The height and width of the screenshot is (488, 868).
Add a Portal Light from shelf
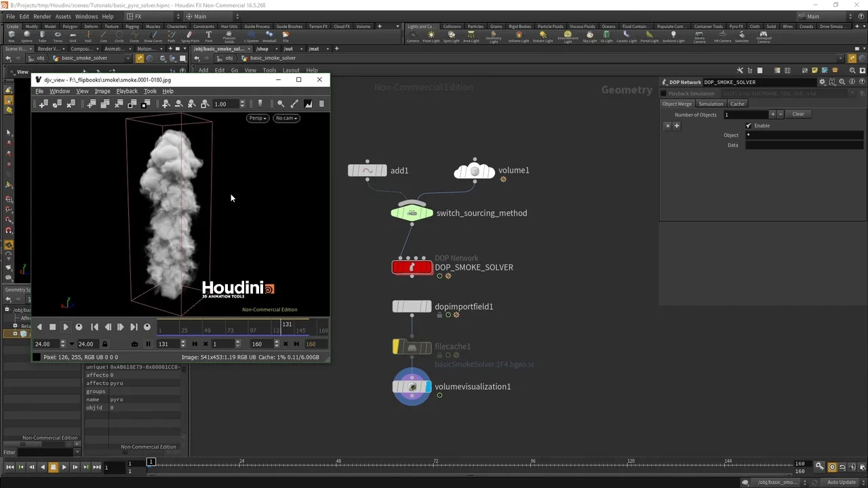click(x=649, y=36)
